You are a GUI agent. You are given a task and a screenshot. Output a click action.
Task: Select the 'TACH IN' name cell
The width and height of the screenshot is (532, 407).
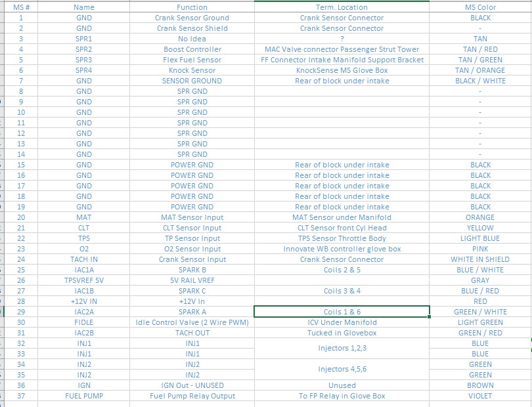84,259
